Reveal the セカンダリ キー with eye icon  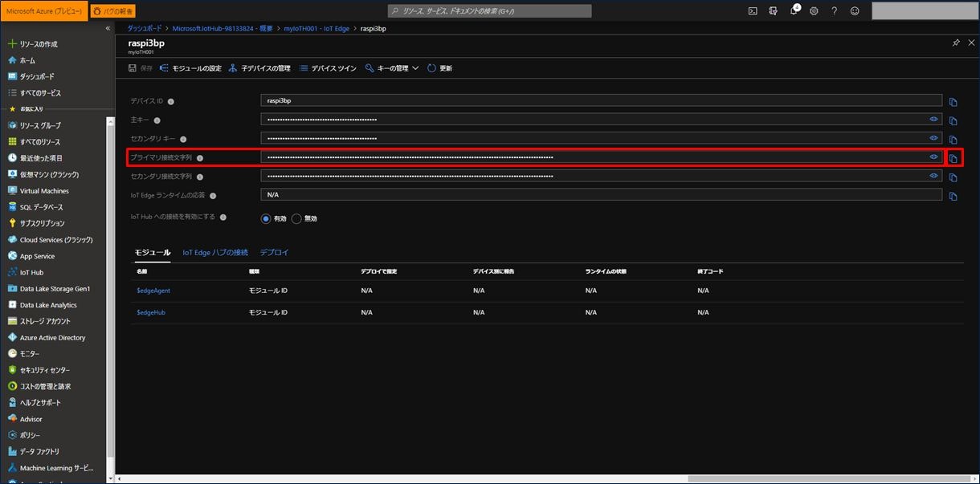point(933,138)
